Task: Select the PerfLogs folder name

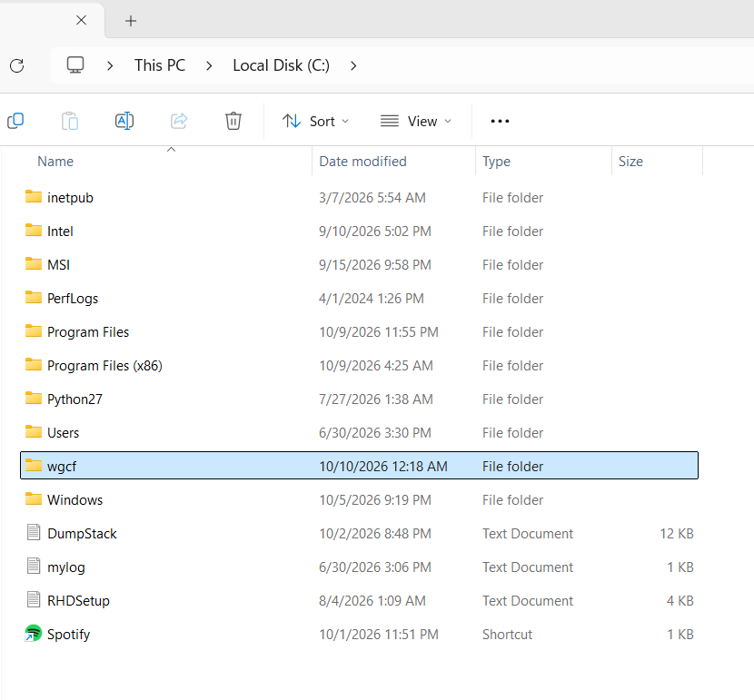Action: [73, 299]
